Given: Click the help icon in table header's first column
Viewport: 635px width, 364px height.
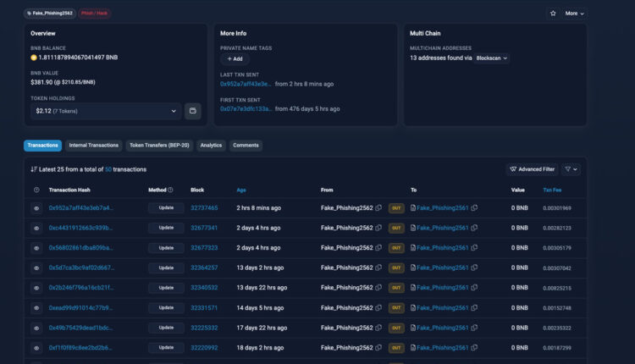Looking at the screenshot, I should click(x=36, y=190).
